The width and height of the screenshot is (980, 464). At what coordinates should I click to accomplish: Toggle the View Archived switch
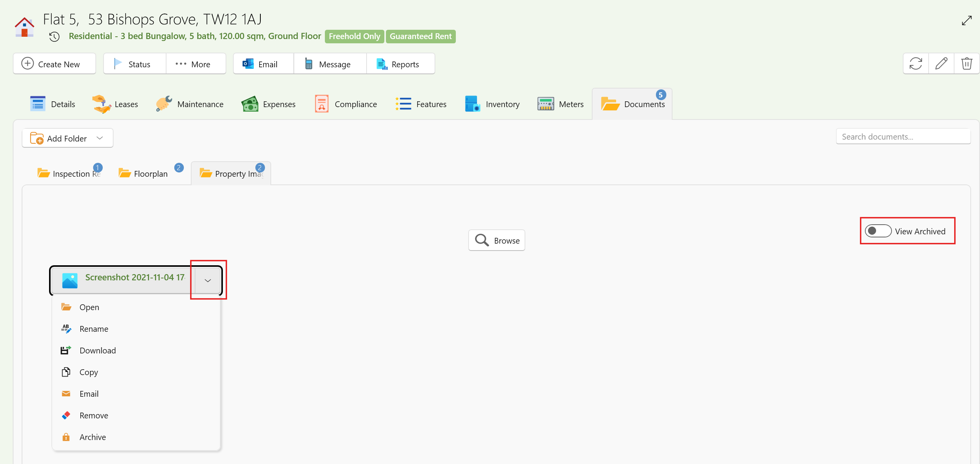pyautogui.click(x=878, y=231)
